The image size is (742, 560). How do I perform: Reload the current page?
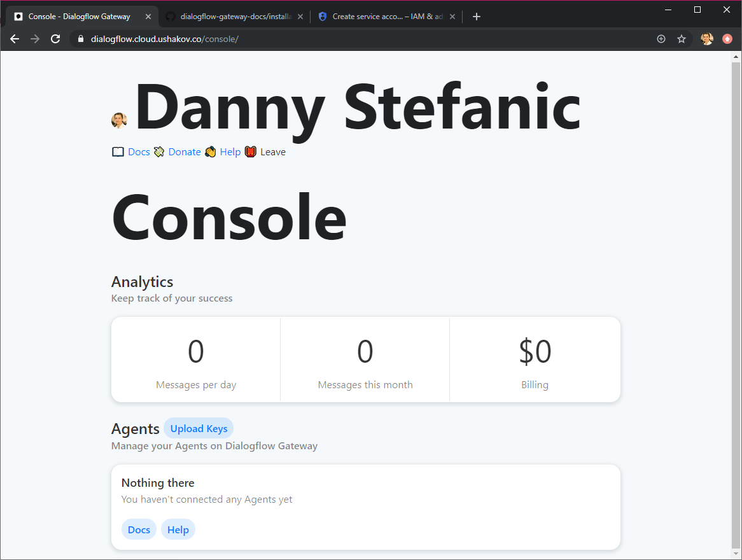pos(55,39)
